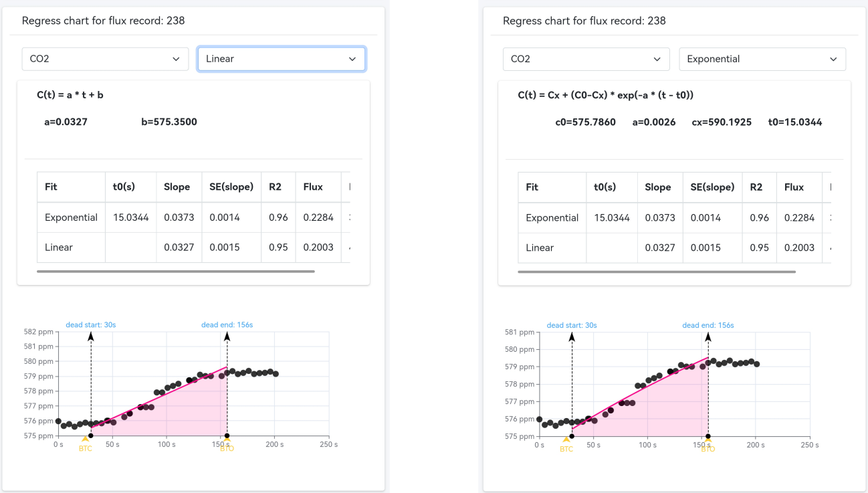The height and width of the screenshot is (493, 868).
Task: Open the Exponential fit type dropdown
Action: 762,59
